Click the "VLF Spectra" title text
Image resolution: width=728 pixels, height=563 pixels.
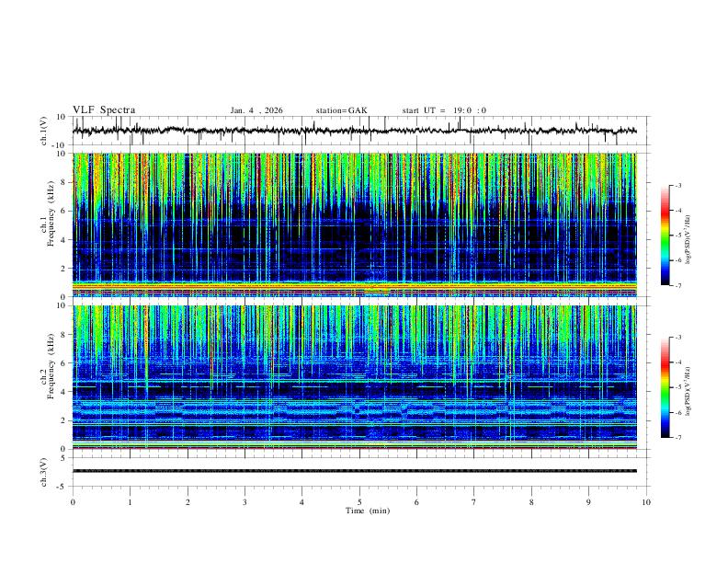(x=104, y=110)
